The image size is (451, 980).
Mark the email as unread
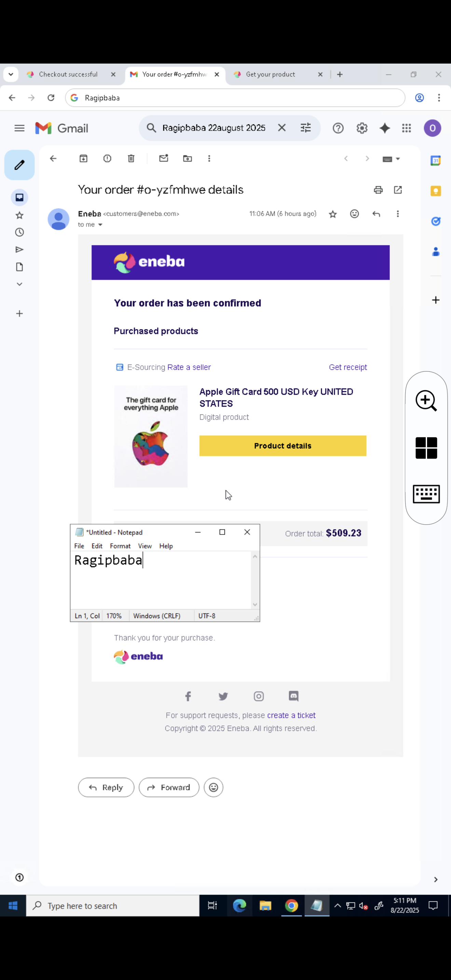pyautogui.click(x=164, y=158)
